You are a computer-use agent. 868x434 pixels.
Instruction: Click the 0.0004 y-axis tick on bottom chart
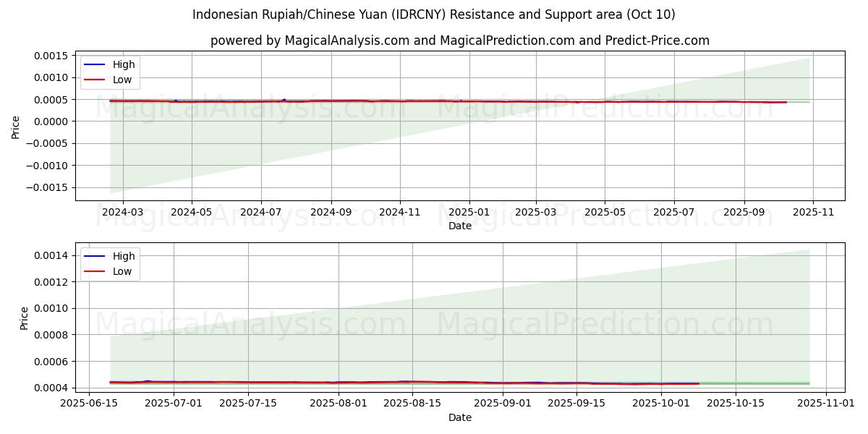point(51,388)
